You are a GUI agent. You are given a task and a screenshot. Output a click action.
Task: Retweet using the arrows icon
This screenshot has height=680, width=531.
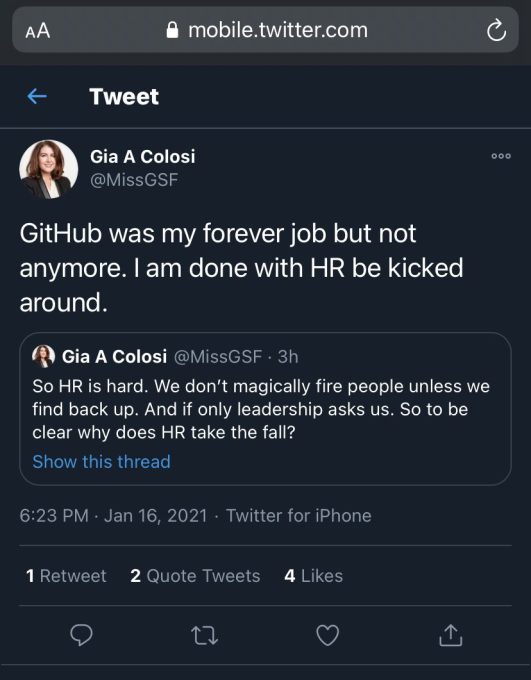[205, 635]
